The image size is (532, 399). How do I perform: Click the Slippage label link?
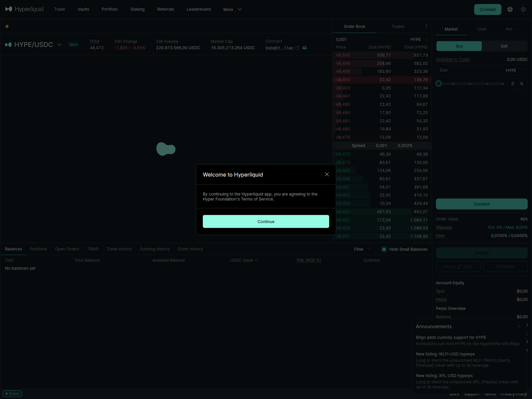click(x=444, y=227)
